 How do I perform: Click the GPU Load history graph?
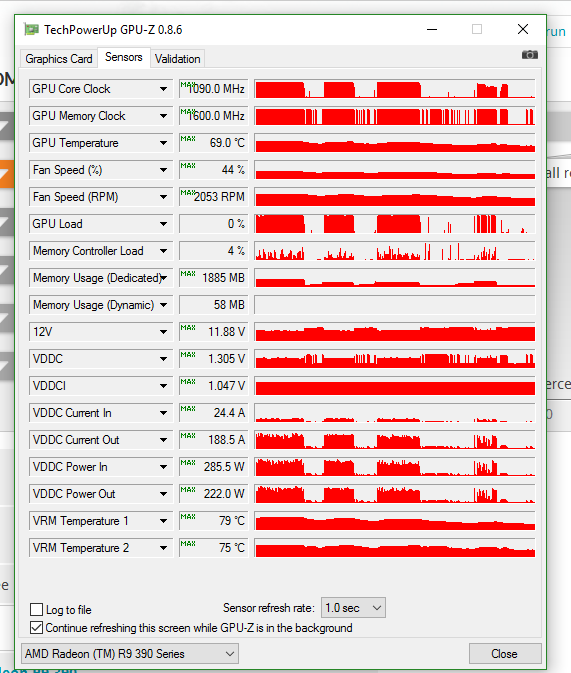click(395, 224)
